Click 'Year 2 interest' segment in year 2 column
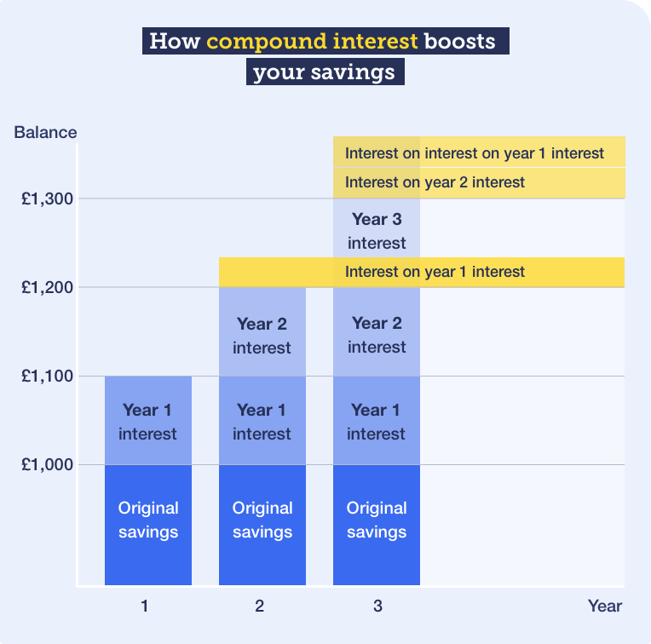The height and width of the screenshot is (644, 651). click(262, 332)
